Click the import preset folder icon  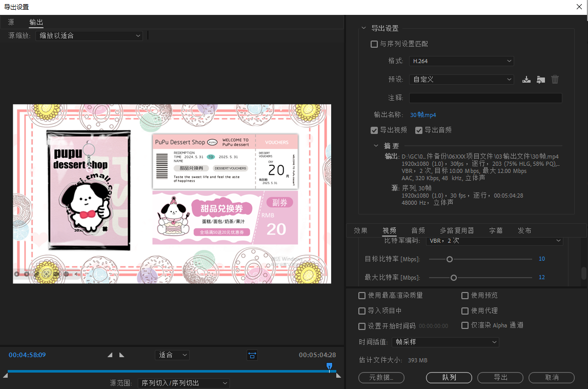click(540, 80)
